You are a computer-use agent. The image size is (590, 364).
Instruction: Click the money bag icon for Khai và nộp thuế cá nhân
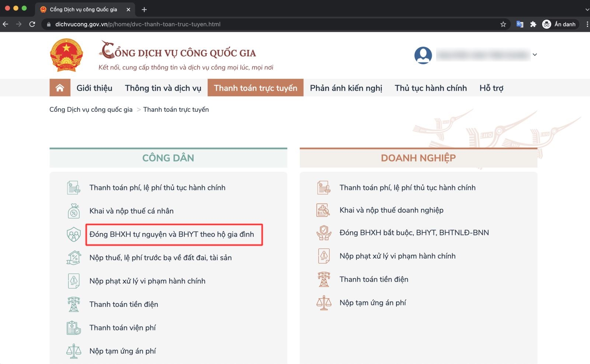click(74, 211)
